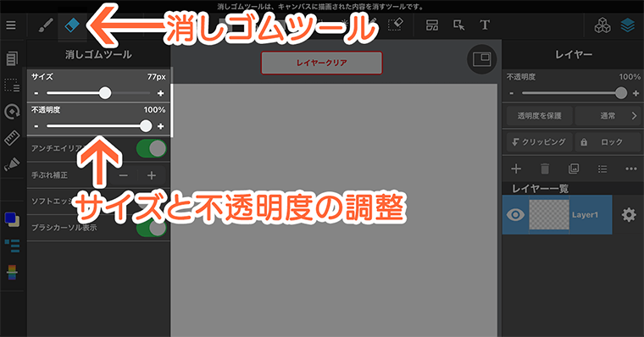
Task: Select the Brush tool
Action: click(46, 25)
